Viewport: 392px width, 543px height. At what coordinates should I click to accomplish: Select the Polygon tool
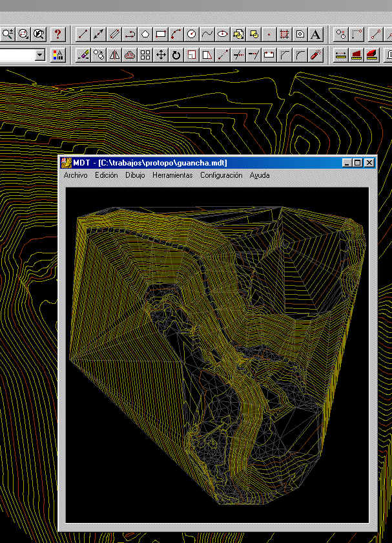coord(145,34)
